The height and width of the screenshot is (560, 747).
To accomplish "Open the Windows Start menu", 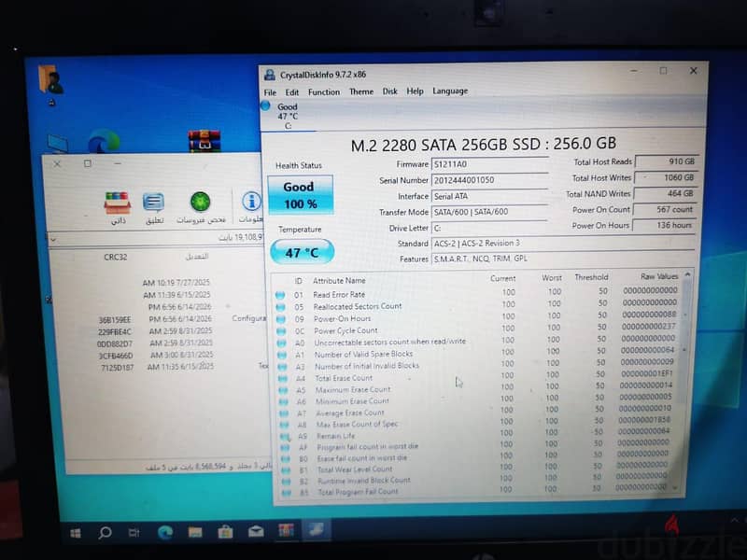I will (x=76, y=533).
